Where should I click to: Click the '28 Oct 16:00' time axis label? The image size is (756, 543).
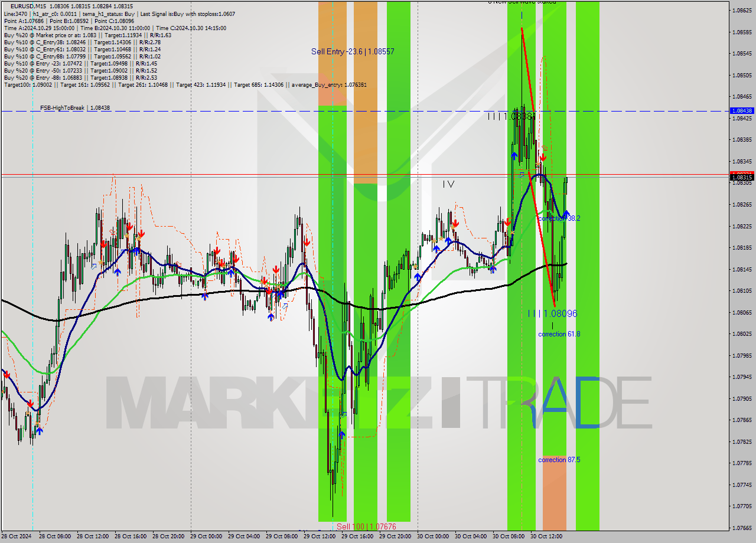pos(130,537)
